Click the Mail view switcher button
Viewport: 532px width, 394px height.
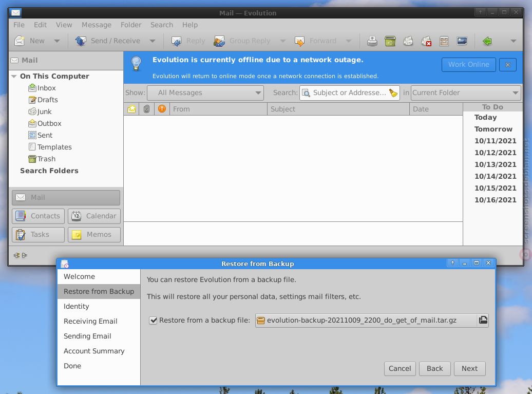pos(66,197)
